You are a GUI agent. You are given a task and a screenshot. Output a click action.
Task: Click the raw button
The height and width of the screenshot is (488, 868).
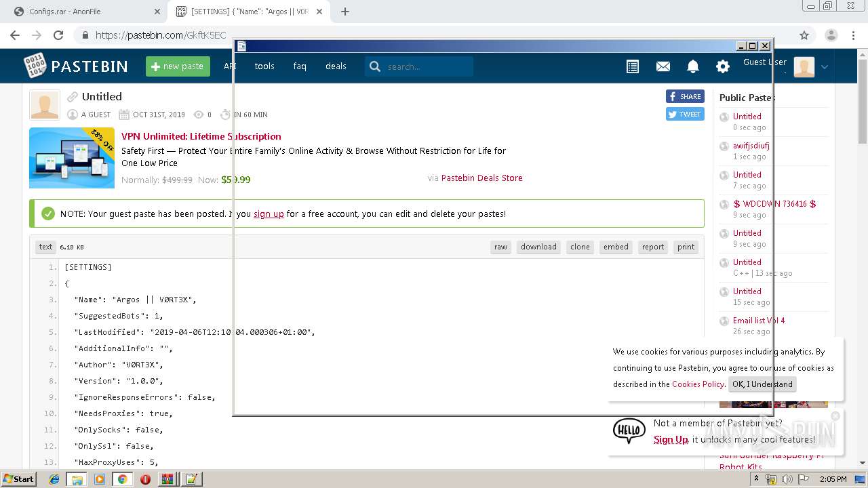500,247
